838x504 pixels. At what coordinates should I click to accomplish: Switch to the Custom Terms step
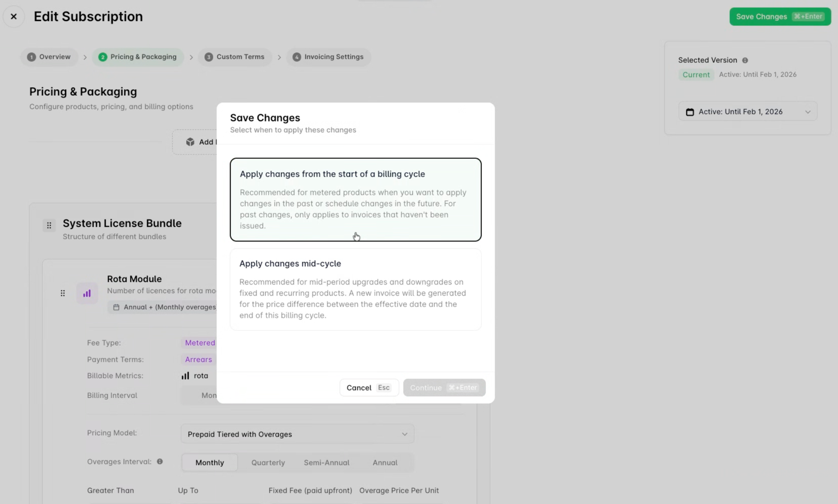pos(235,57)
